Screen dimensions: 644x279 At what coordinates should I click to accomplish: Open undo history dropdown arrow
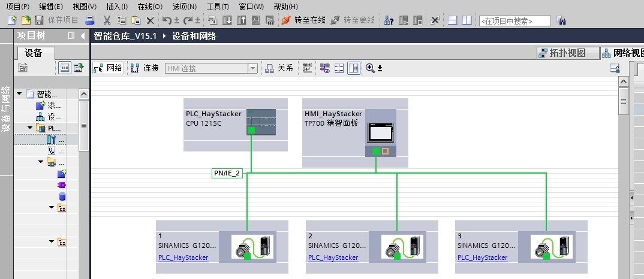tap(177, 20)
